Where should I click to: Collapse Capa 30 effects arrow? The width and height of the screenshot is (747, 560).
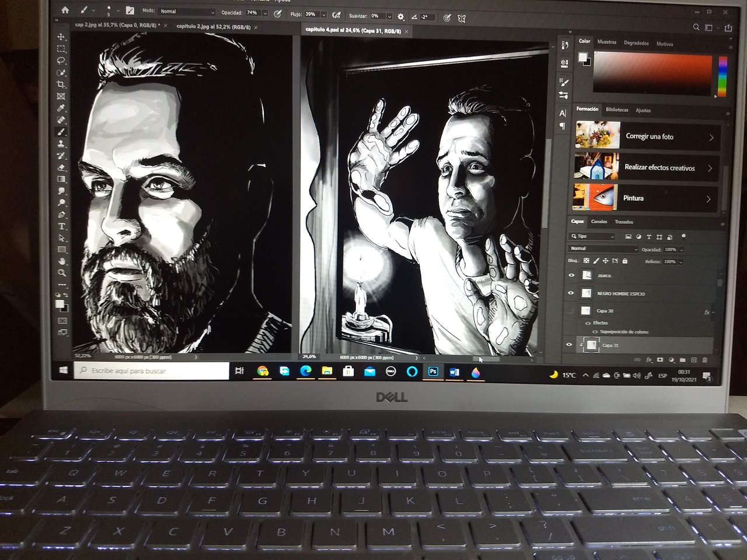[713, 313]
